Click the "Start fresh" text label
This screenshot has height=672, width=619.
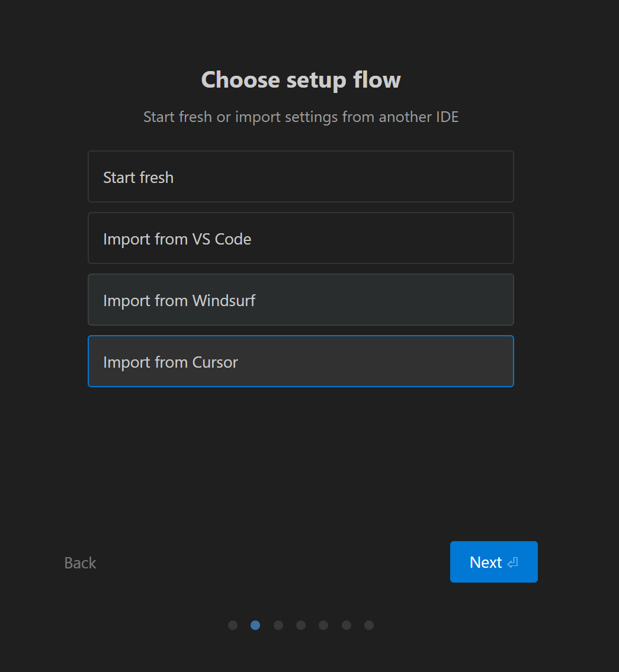point(138,178)
